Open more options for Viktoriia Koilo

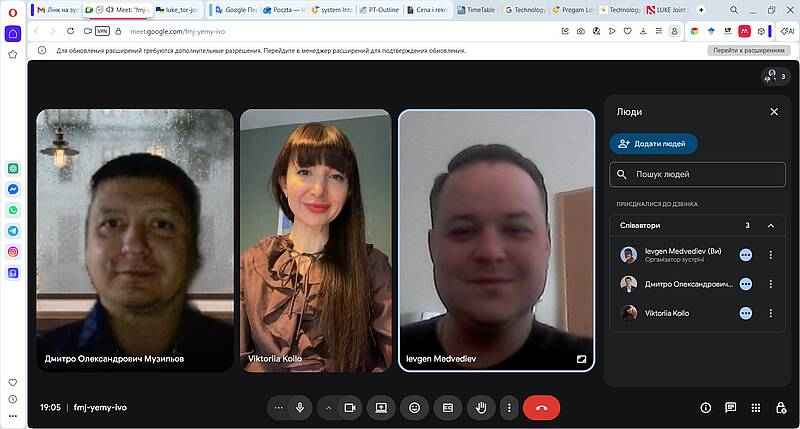pyautogui.click(x=771, y=313)
